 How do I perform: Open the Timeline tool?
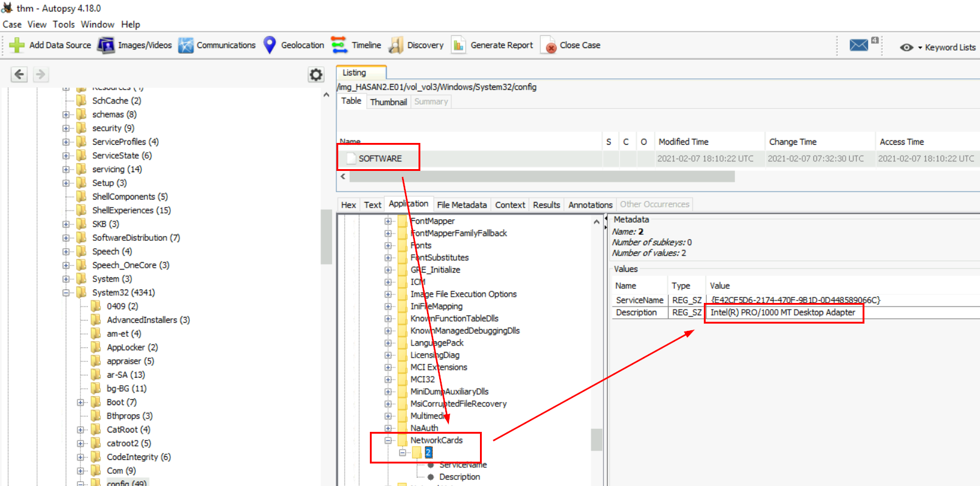[x=339, y=45]
